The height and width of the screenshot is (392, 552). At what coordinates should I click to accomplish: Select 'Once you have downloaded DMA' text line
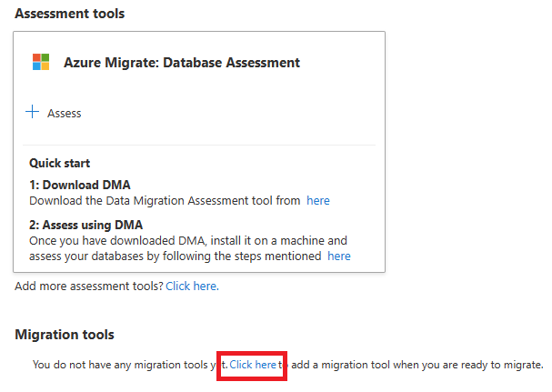(188, 240)
